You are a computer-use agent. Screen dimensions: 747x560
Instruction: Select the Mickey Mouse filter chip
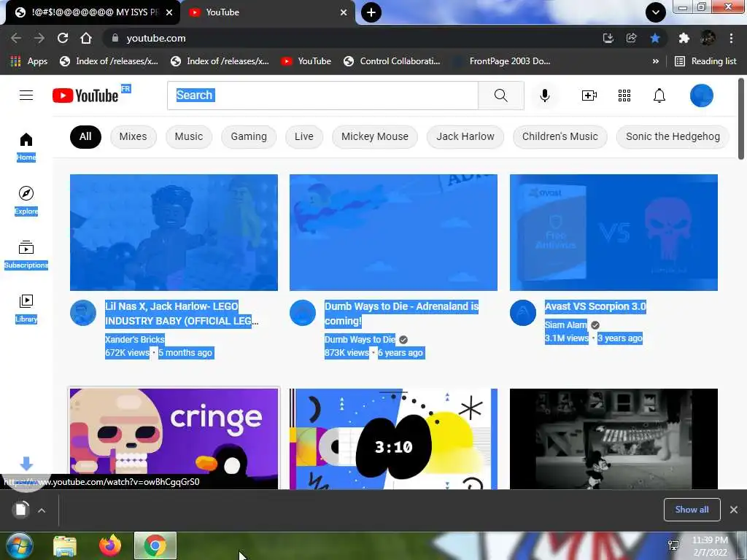(375, 136)
